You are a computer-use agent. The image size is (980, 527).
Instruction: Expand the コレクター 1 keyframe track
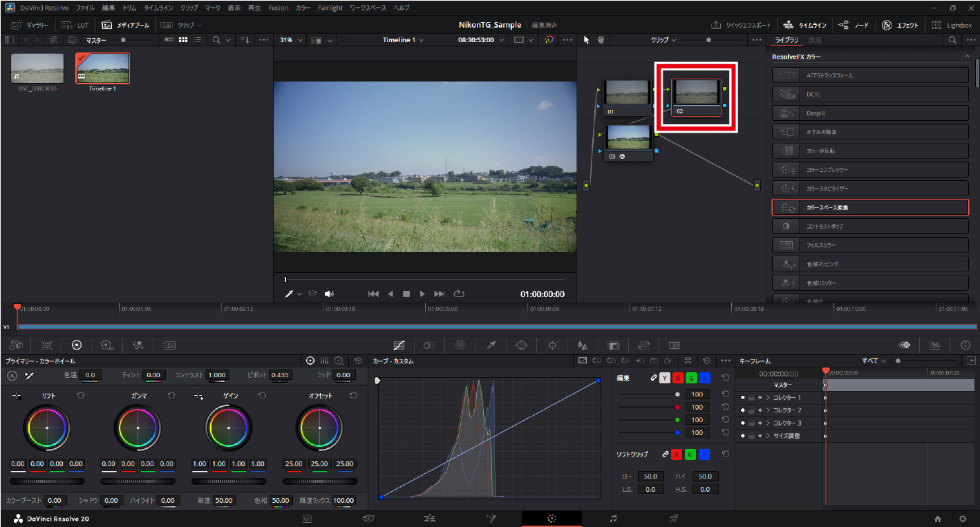767,398
